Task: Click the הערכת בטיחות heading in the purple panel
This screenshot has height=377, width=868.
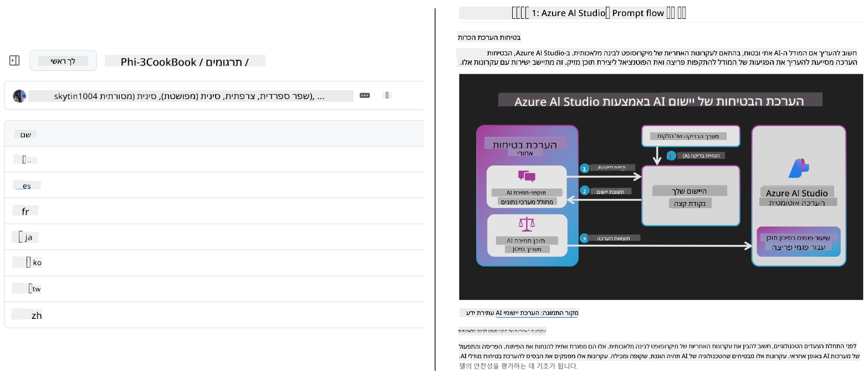Action: click(526, 144)
